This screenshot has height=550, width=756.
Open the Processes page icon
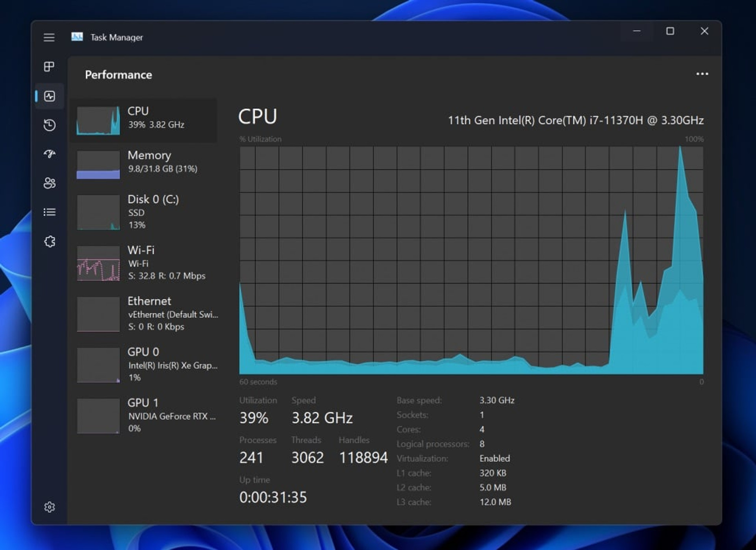49,67
